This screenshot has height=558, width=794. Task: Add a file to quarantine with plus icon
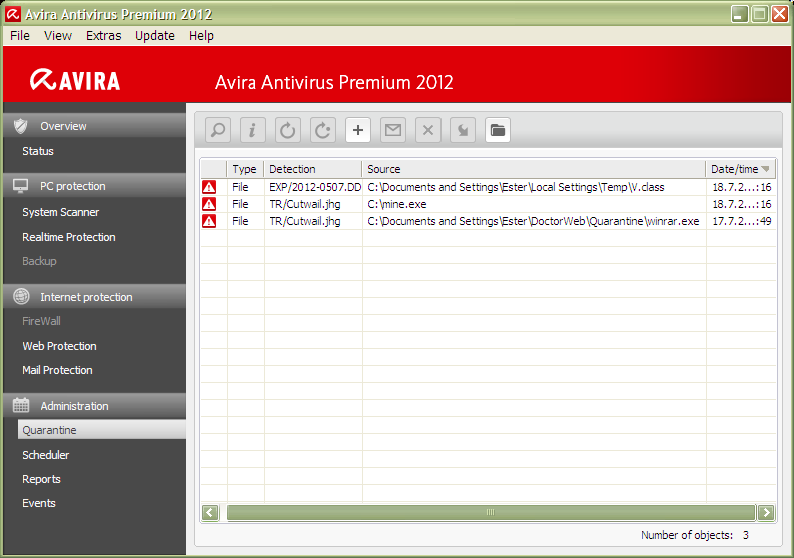[358, 130]
